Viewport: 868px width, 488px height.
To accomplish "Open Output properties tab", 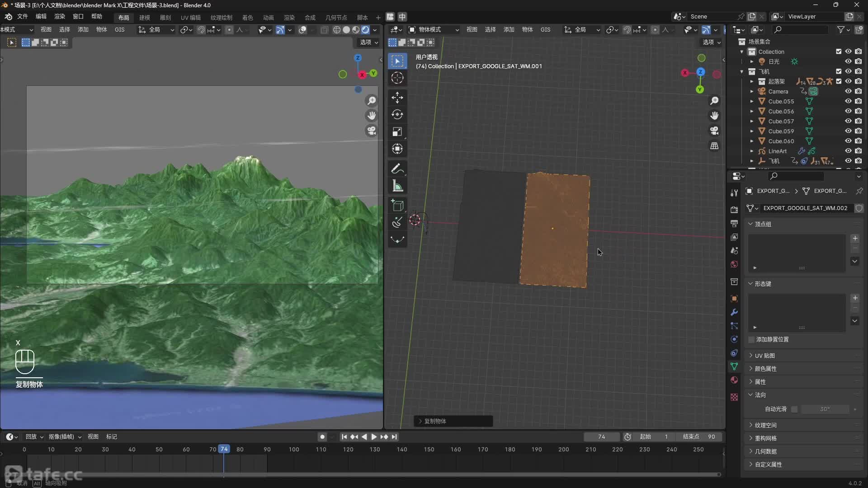I will click(734, 224).
